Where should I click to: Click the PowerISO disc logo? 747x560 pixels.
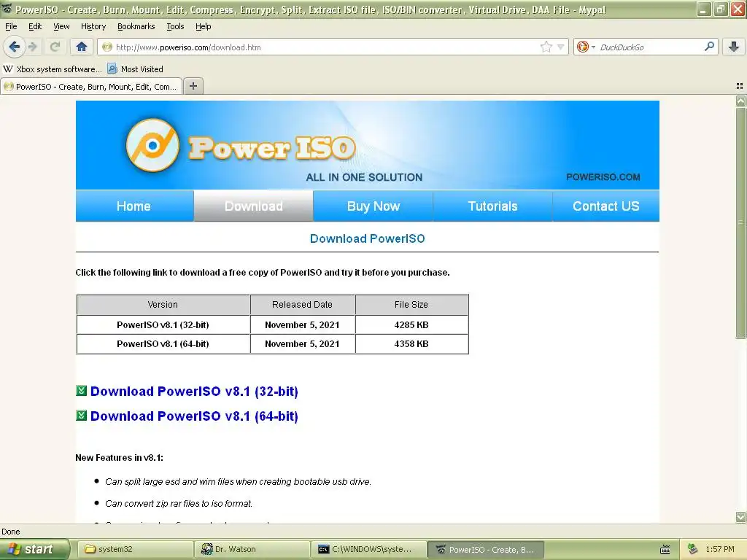[152, 145]
